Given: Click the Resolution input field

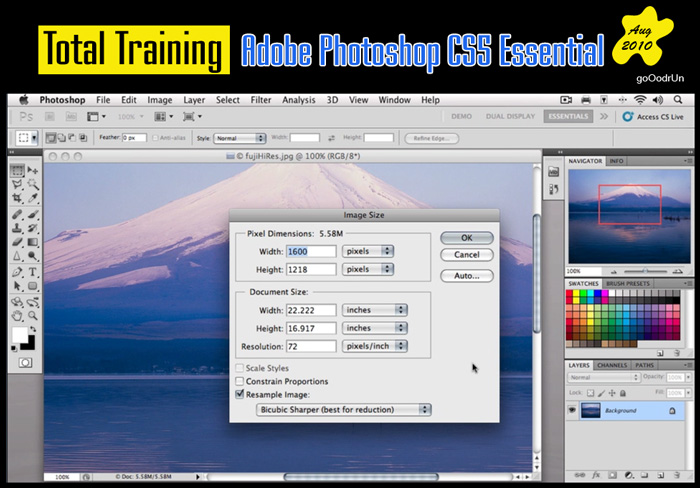Looking at the screenshot, I should [311, 346].
